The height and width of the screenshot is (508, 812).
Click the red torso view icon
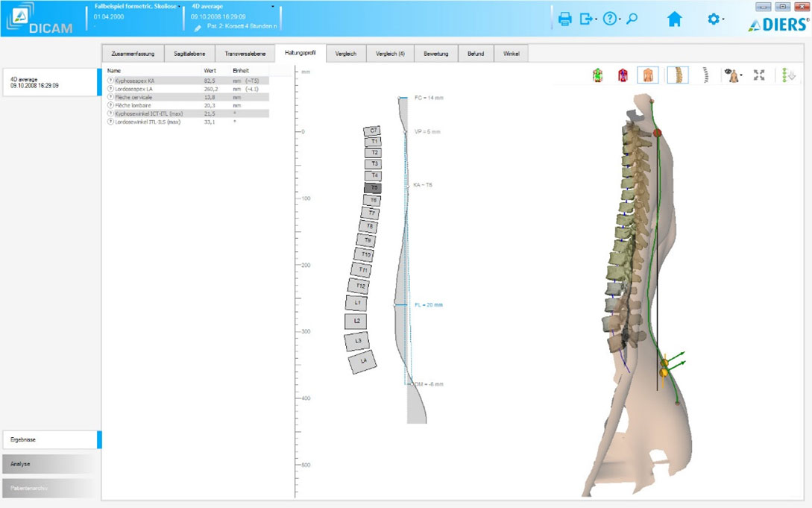tap(623, 75)
